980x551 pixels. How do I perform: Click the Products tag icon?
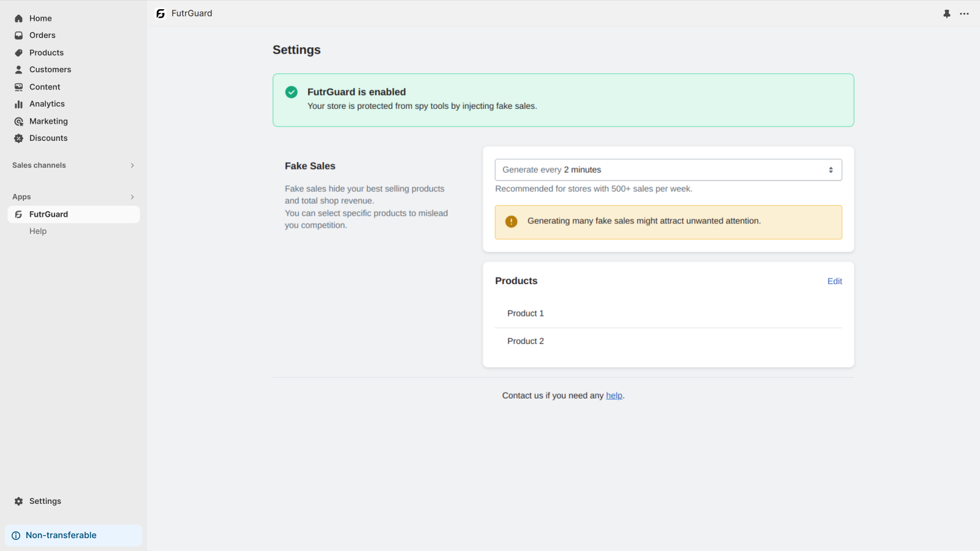click(18, 53)
